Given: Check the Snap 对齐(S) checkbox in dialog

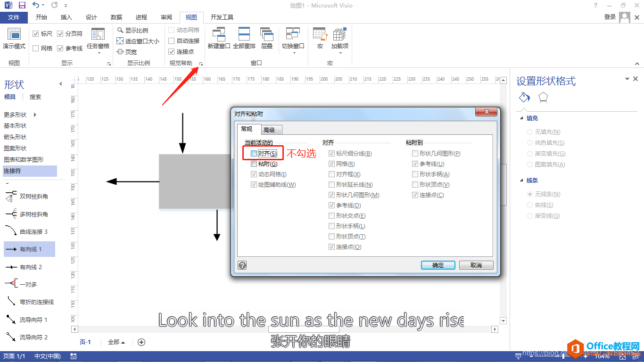Looking at the screenshot, I should pos(254,154).
